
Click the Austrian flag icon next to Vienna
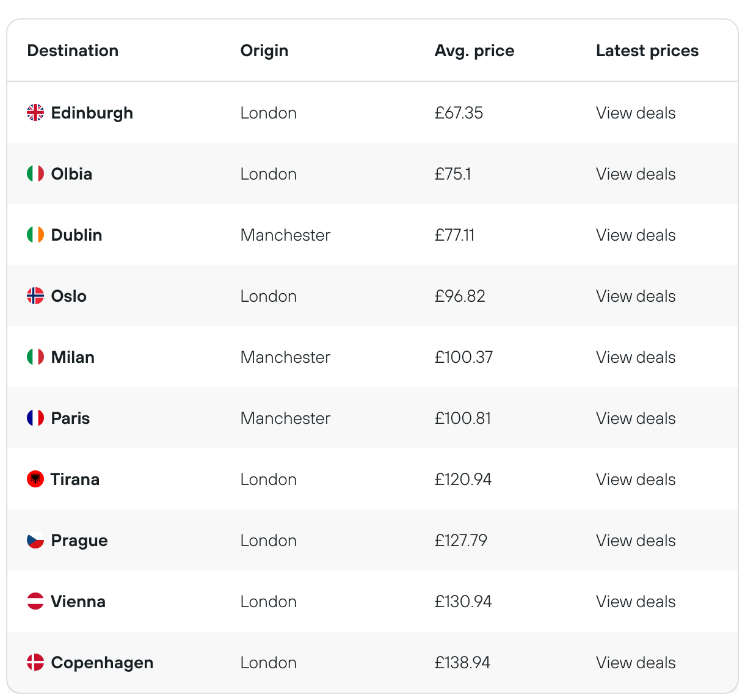(x=35, y=601)
